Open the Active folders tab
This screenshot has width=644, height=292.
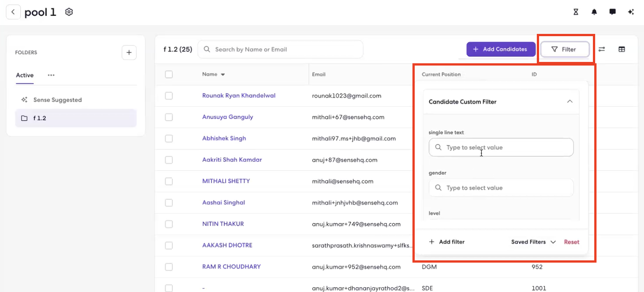point(25,75)
